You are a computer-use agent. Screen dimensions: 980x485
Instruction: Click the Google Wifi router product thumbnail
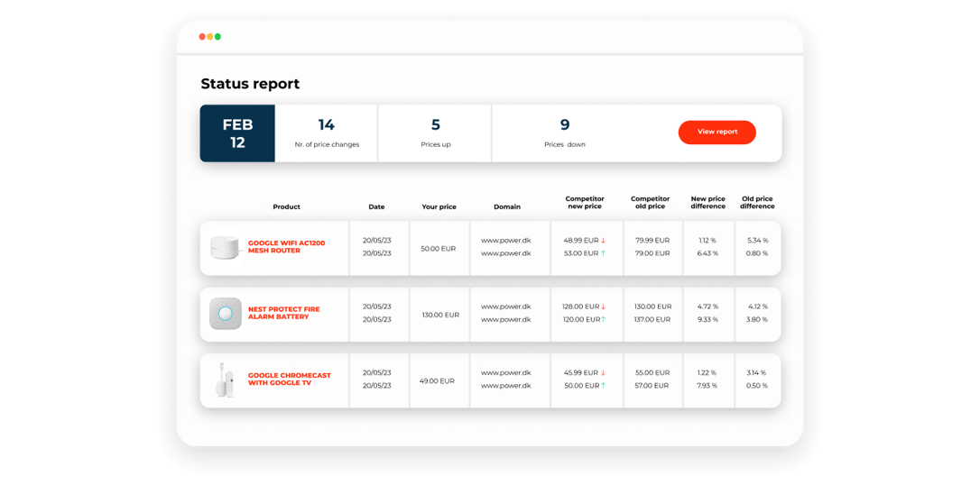[225, 248]
